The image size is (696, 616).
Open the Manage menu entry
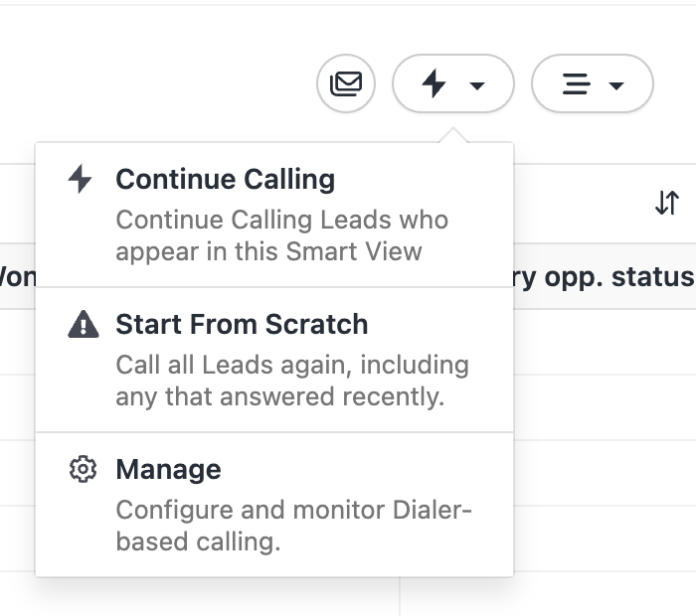pyautogui.click(x=168, y=470)
